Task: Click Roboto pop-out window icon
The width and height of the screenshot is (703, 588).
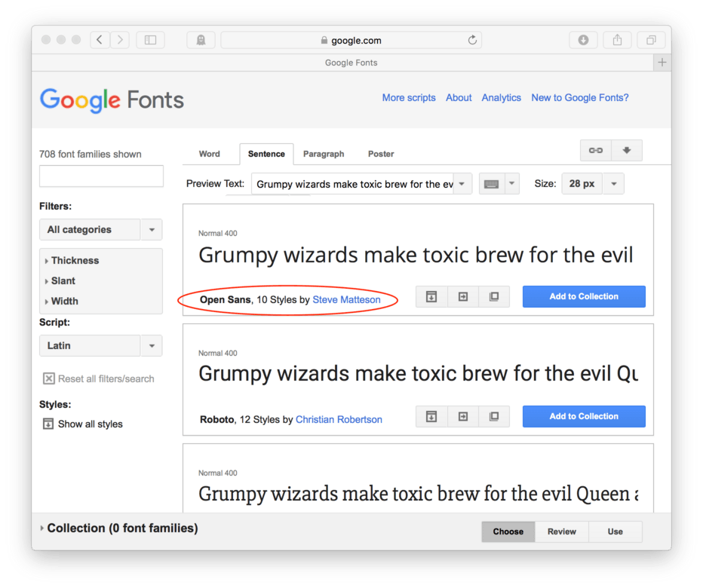Action: point(493,416)
